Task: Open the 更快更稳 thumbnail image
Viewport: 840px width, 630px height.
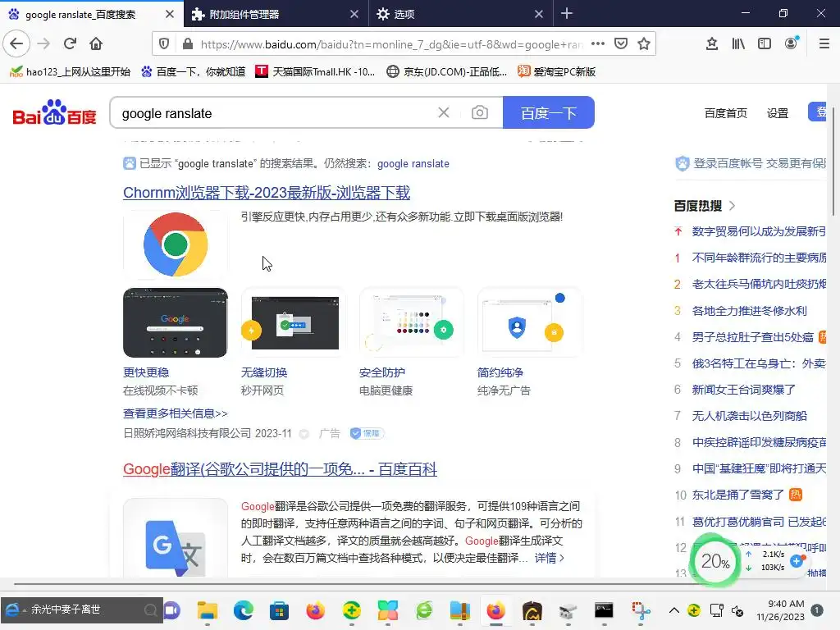Action: pos(176,322)
